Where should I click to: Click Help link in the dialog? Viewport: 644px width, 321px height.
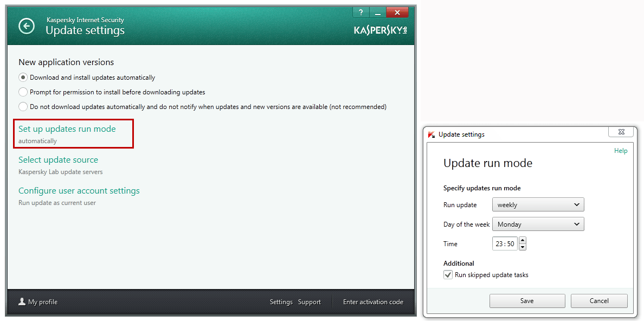tap(621, 151)
